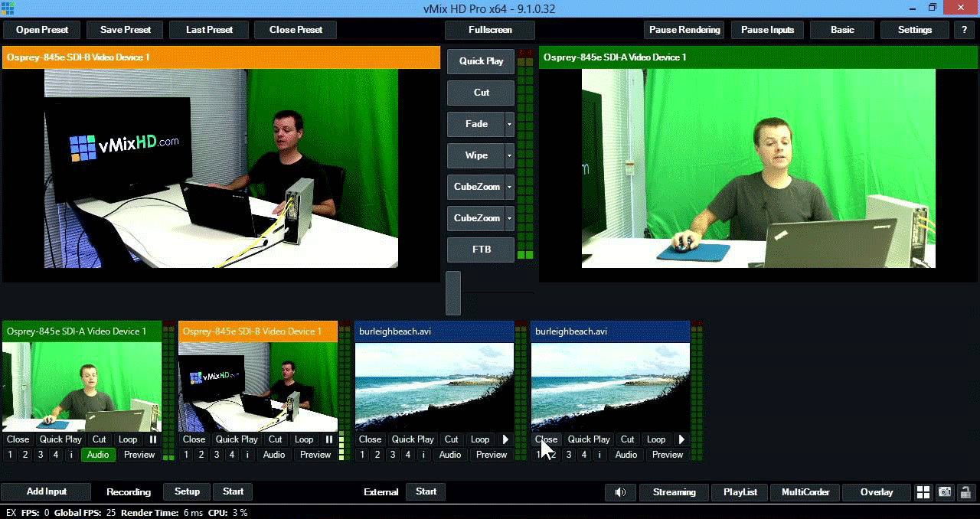Screen dimensions: 980x519
Task: Toggle Loop on first burleighbeach.avi input
Action: (480, 439)
